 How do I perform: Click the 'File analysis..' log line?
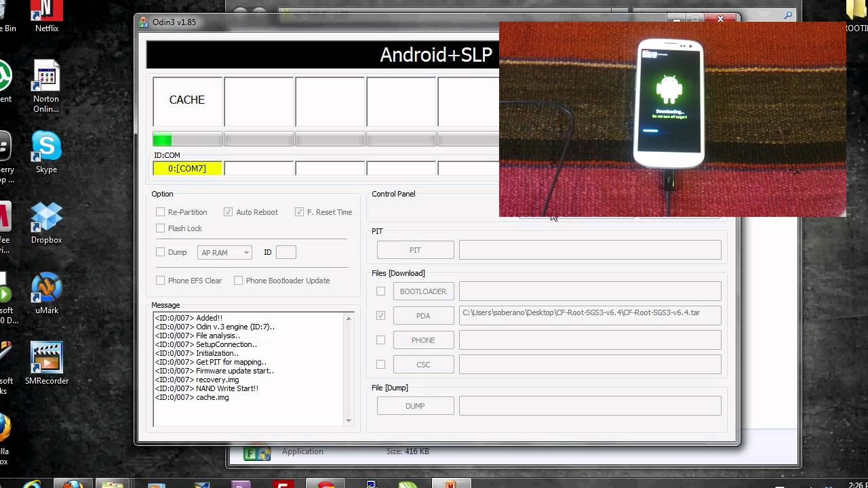tap(197, 335)
